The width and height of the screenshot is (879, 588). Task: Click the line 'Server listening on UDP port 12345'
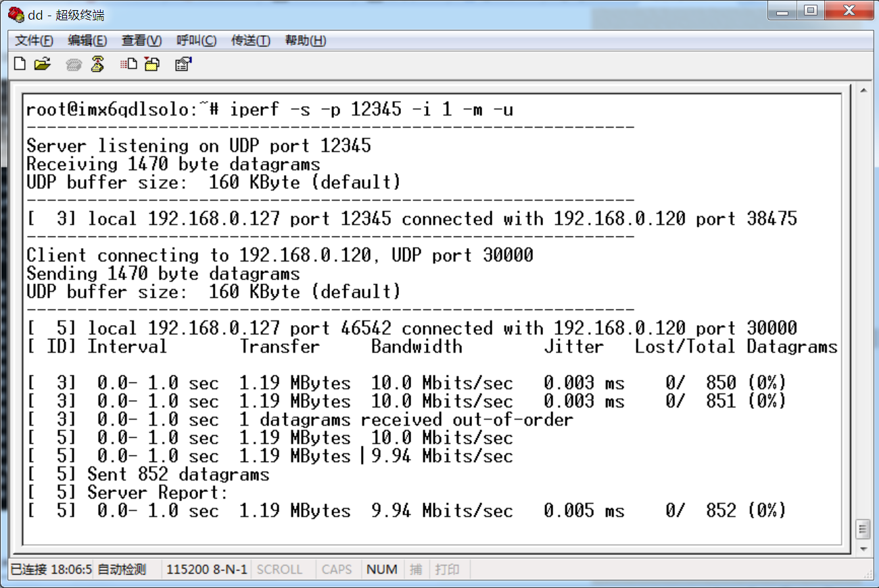(199, 146)
